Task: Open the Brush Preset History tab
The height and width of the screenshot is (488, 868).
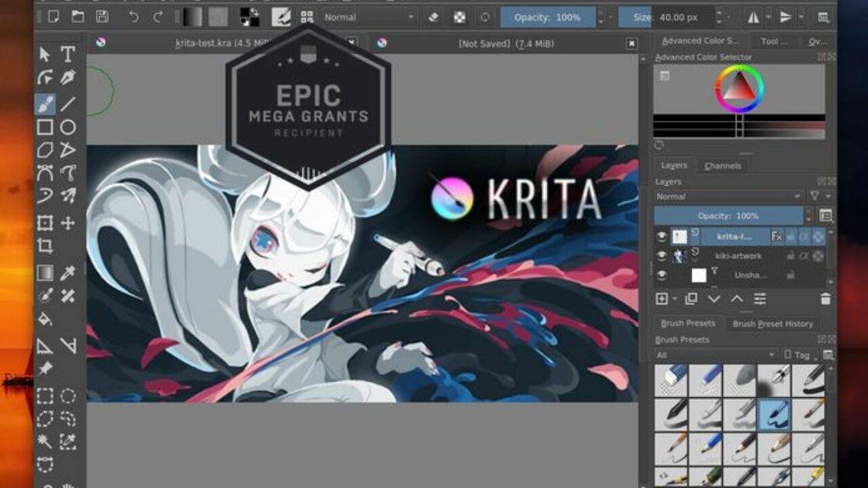Action: (772, 323)
